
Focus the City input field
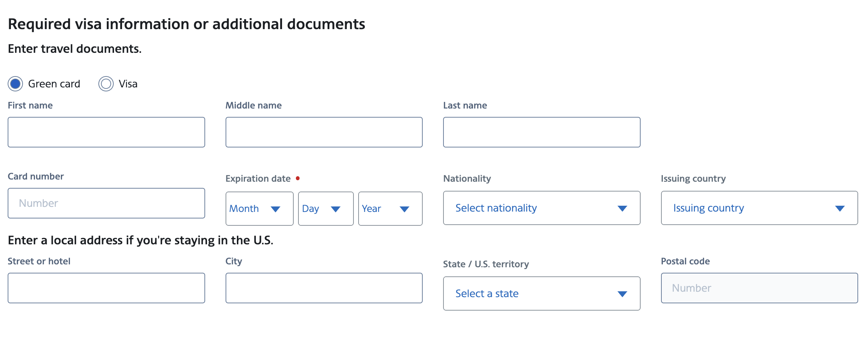point(324,288)
